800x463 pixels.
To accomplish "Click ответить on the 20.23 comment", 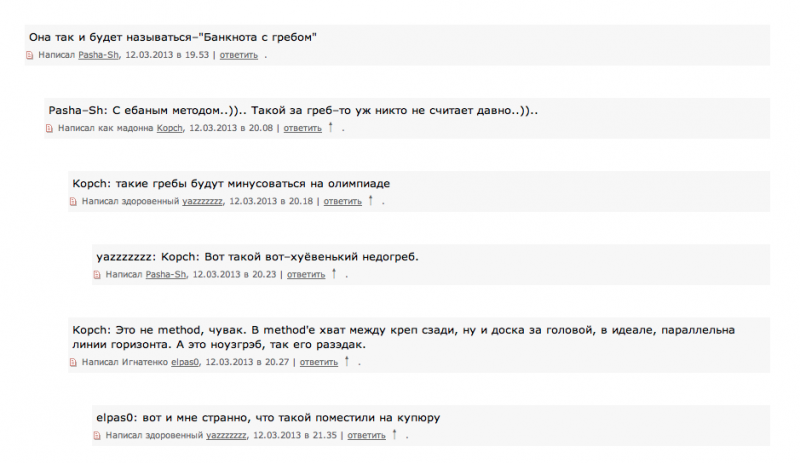I will point(306,275).
